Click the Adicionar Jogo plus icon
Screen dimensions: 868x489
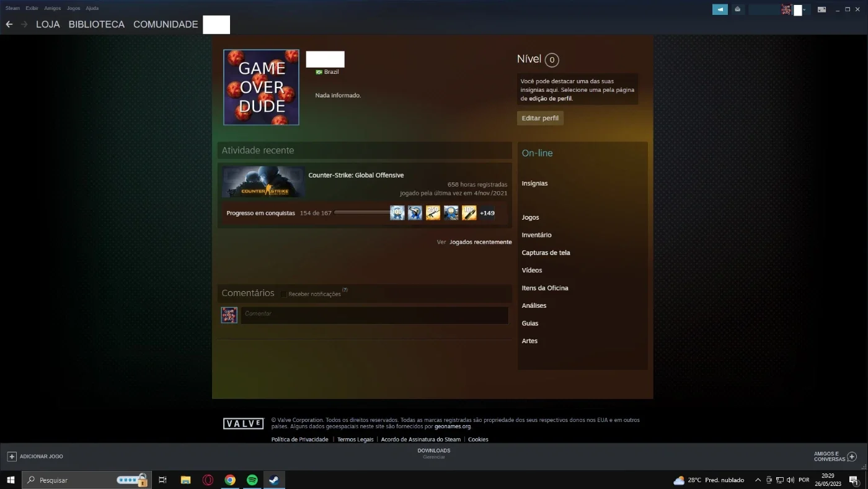12,457
